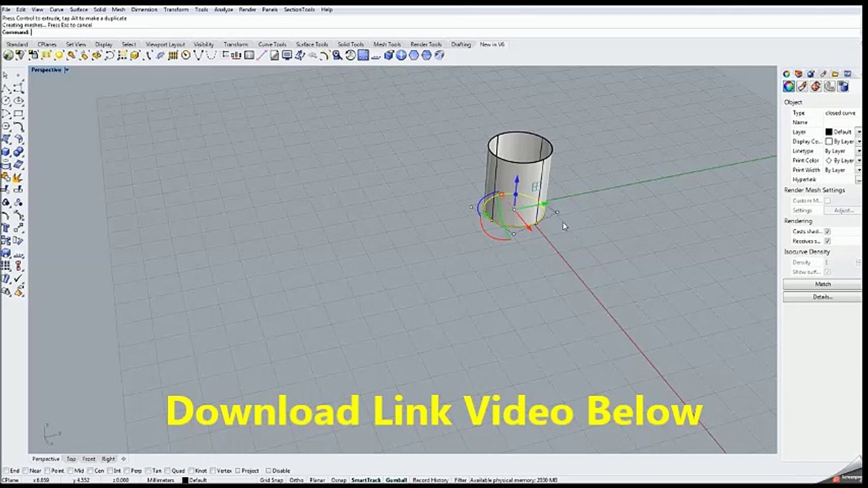Click the Details... button

pos(823,297)
